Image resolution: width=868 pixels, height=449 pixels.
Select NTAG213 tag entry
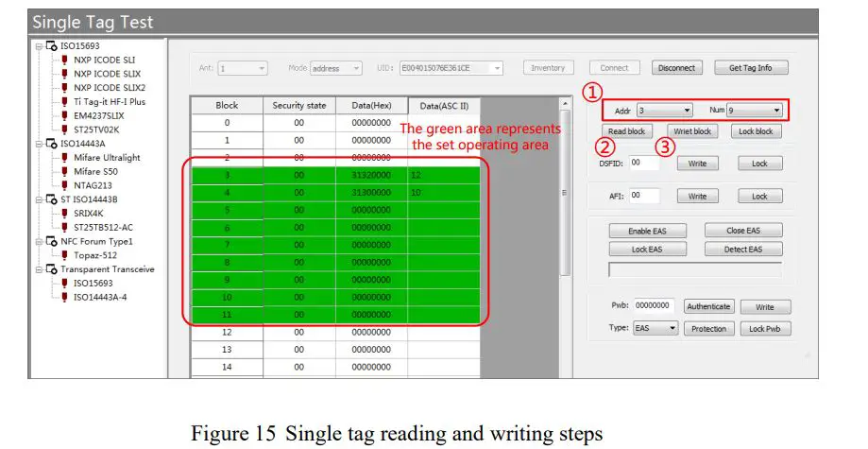click(93, 185)
